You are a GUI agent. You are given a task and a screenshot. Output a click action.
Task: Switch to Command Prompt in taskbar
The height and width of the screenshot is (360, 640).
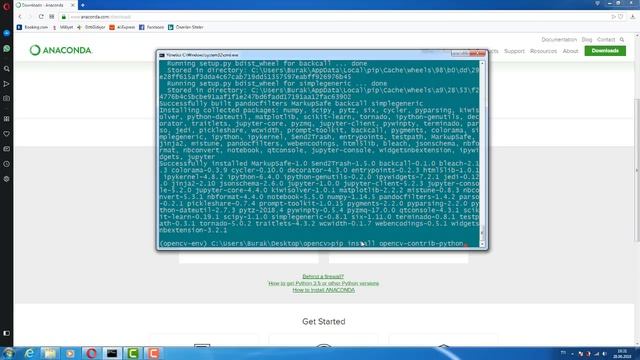coord(112,353)
